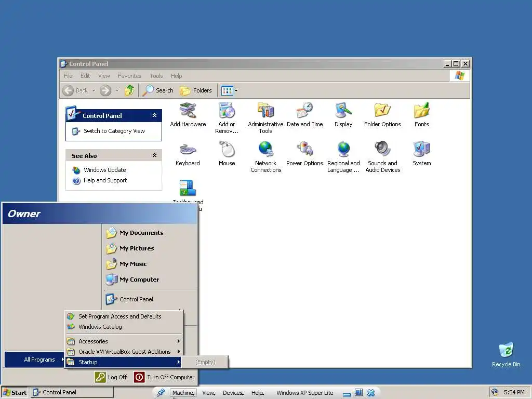Open the System icon

422,153
